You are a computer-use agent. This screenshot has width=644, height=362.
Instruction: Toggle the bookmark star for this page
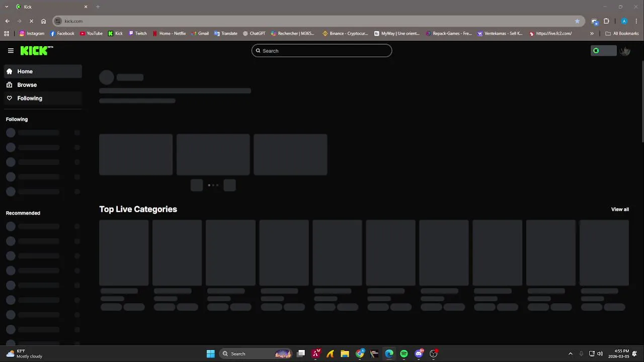[577, 21]
